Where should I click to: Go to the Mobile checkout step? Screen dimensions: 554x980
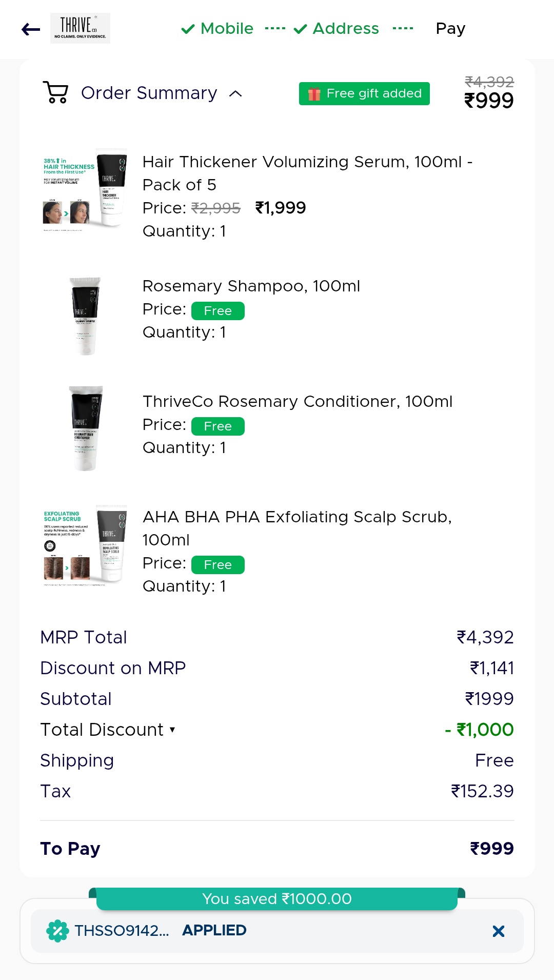coord(218,29)
